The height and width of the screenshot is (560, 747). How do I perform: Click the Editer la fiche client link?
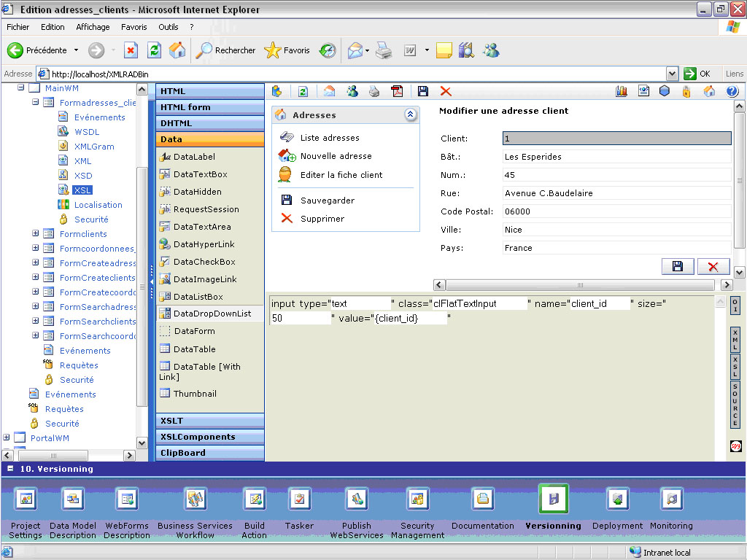click(341, 175)
